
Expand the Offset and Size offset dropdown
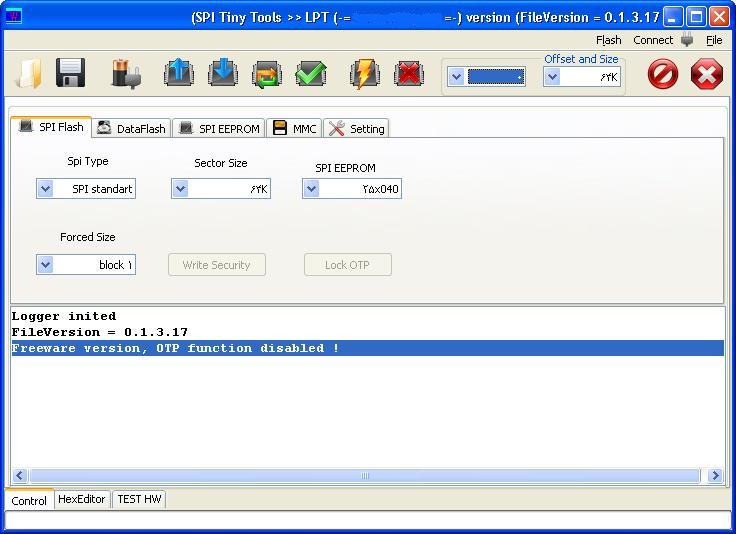click(456, 77)
